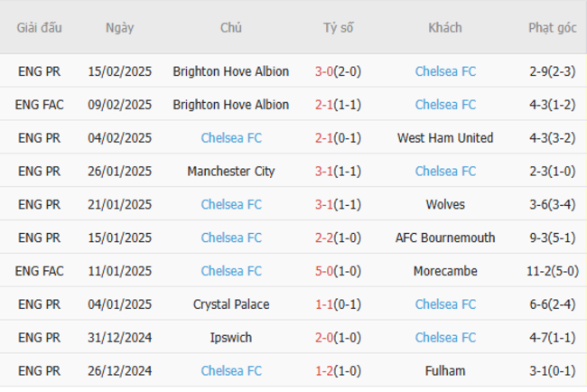The height and width of the screenshot is (392, 587).
Task: Open the Brighton Hove Albion FA Cup match link
Action: (231, 105)
